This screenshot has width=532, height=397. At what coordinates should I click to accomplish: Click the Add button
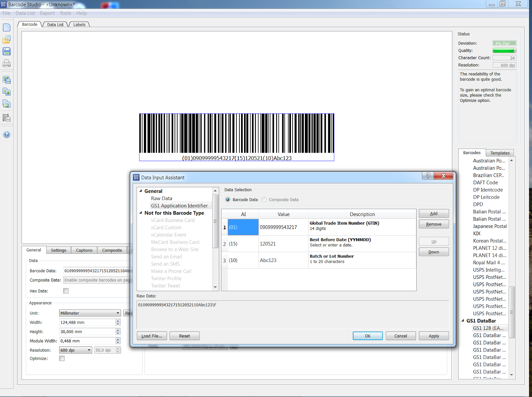434,214
